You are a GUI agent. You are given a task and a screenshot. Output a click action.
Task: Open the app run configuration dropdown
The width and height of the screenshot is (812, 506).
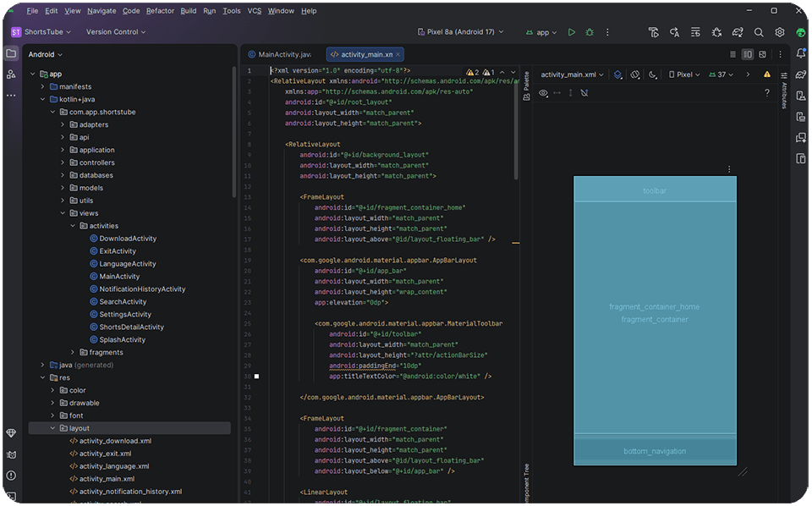(541, 32)
